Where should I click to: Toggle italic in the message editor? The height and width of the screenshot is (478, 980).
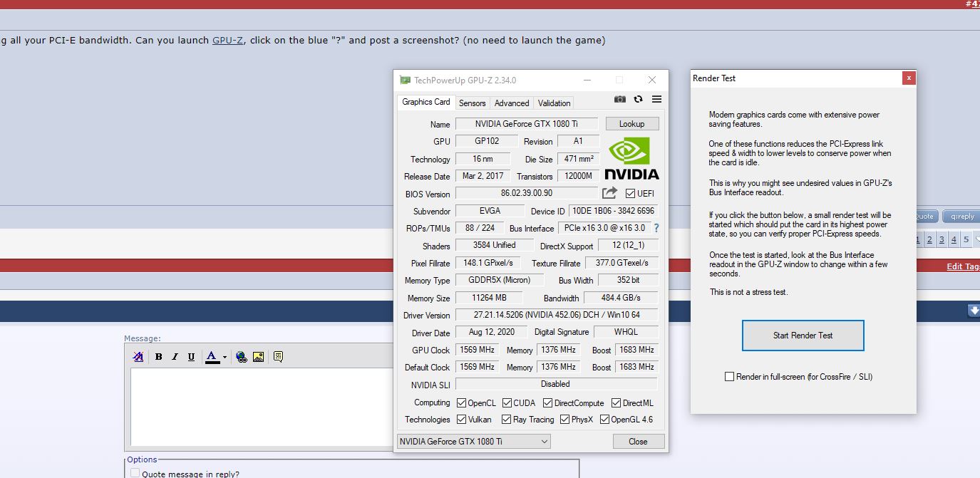175,357
